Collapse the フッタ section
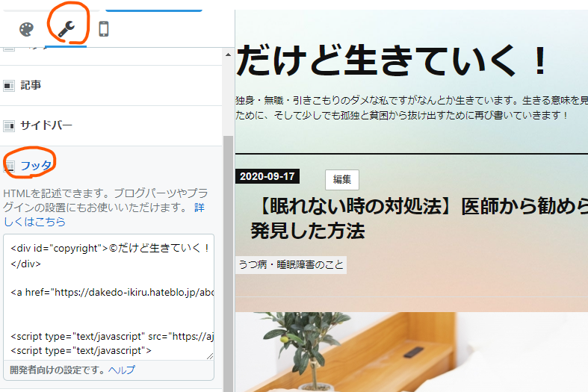 pos(111,165)
